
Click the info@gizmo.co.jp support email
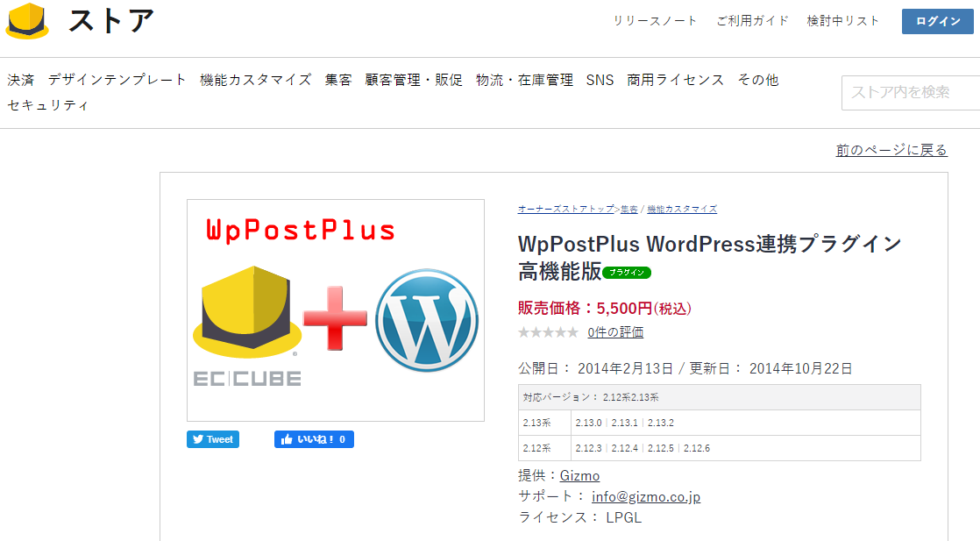pyautogui.click(x=646, y=496)
